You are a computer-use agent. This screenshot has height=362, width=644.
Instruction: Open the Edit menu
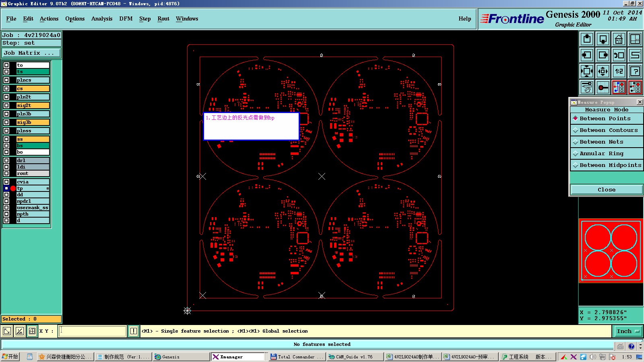click(x=28, y=19)
